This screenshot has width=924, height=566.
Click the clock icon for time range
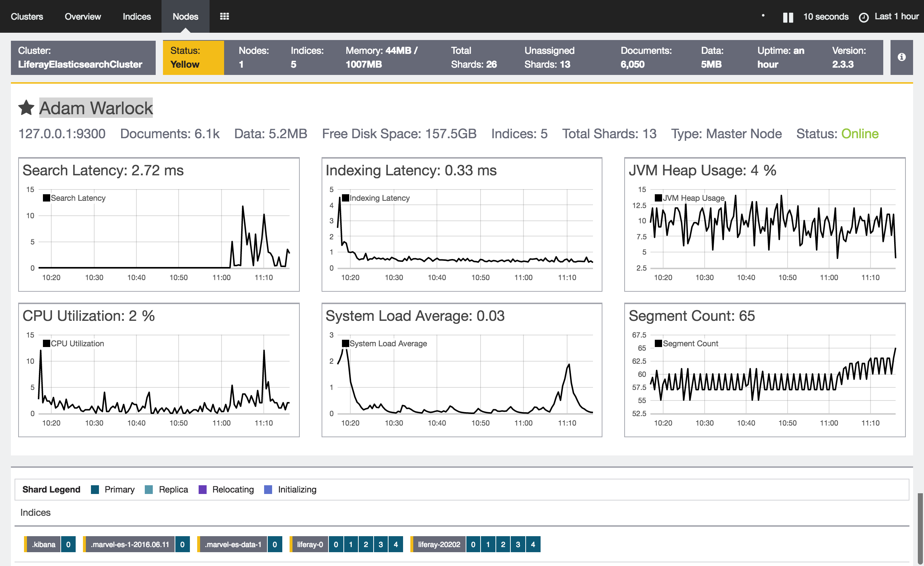coord(863,17)
